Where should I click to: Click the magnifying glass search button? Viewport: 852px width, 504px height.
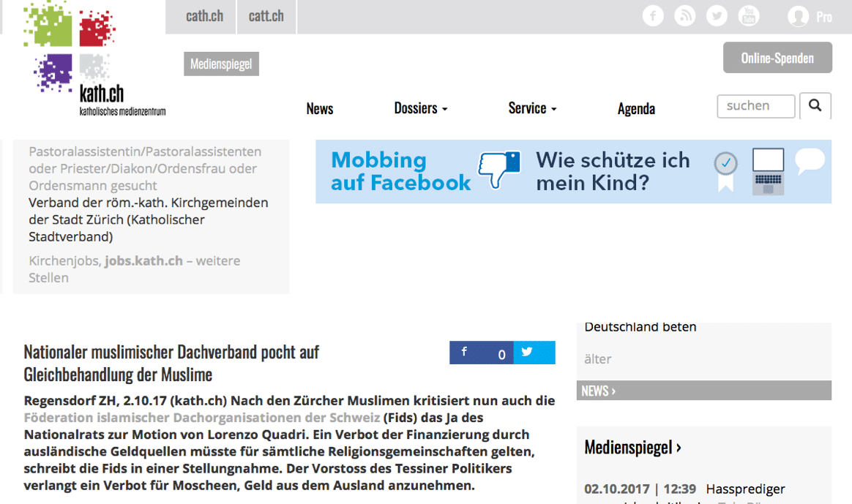tap(815, 106)
